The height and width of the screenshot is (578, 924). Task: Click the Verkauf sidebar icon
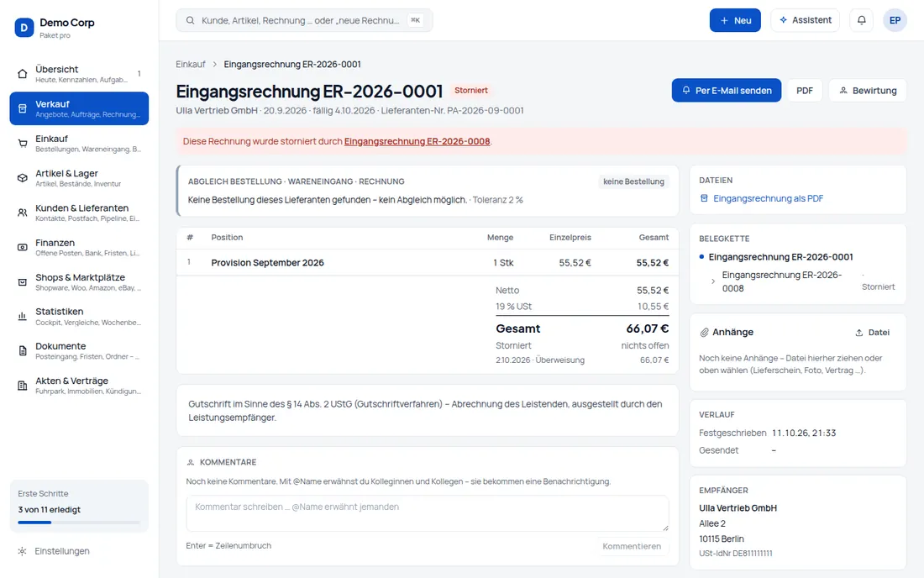pos(23,108)
